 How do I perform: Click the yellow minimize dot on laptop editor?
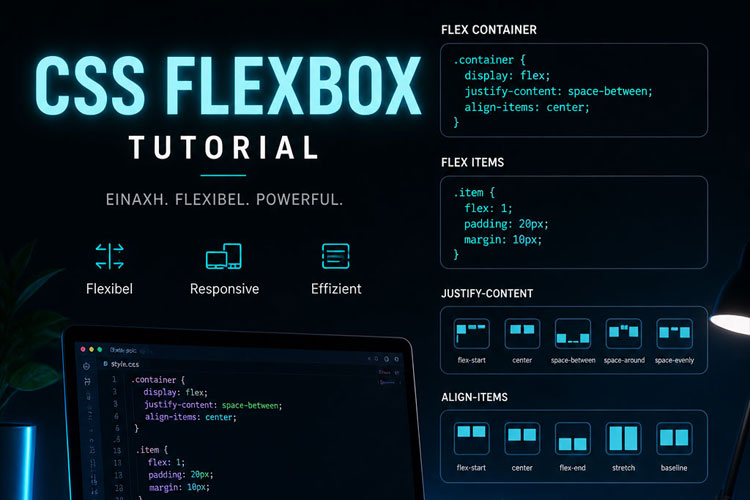[x=91, y=349]
